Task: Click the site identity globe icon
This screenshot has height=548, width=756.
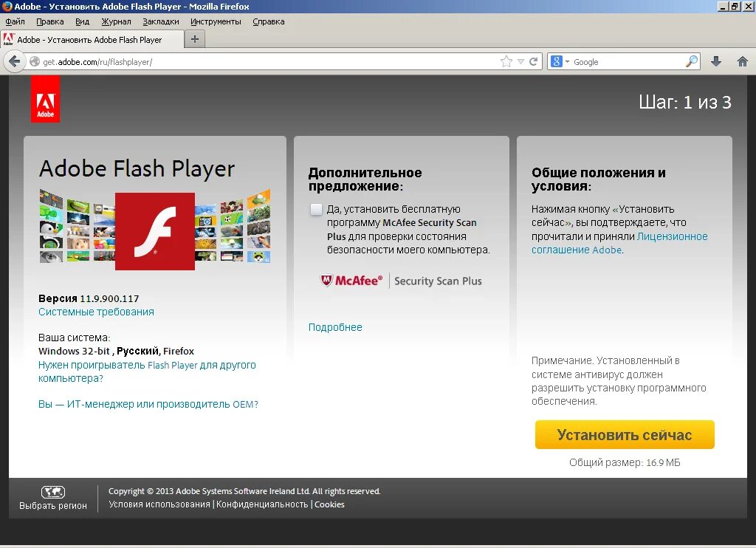Action: point(35,62)
